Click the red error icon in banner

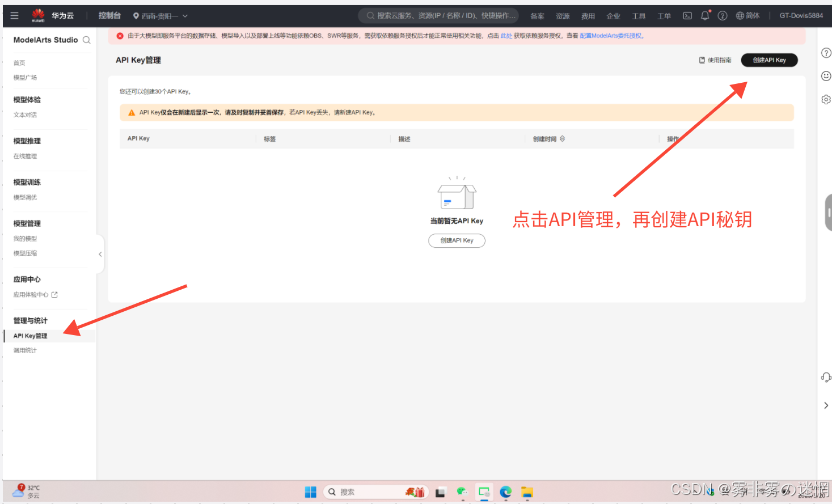click(120, 36)
